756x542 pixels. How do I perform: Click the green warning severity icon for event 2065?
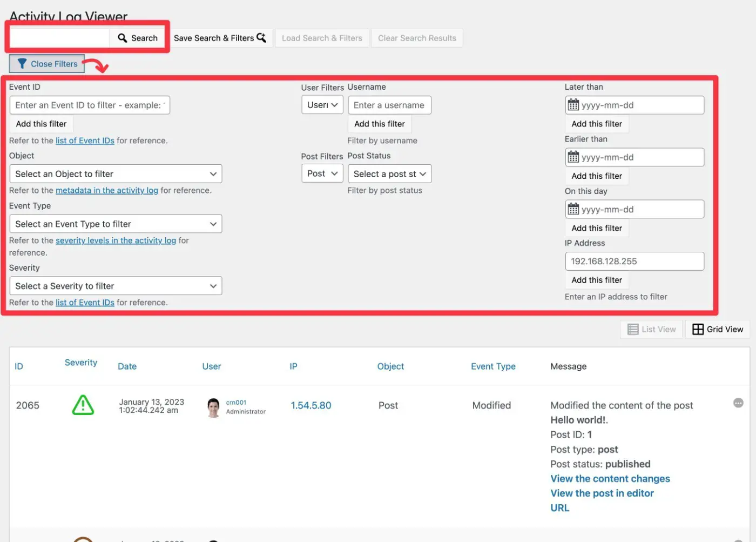pyautogui.click(x=83, y=405)
